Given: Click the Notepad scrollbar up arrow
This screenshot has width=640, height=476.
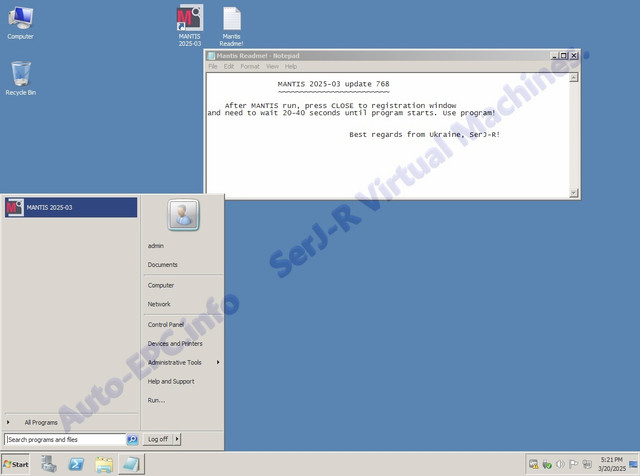Looking at the screenshot, I should click(x=574, y=77).
